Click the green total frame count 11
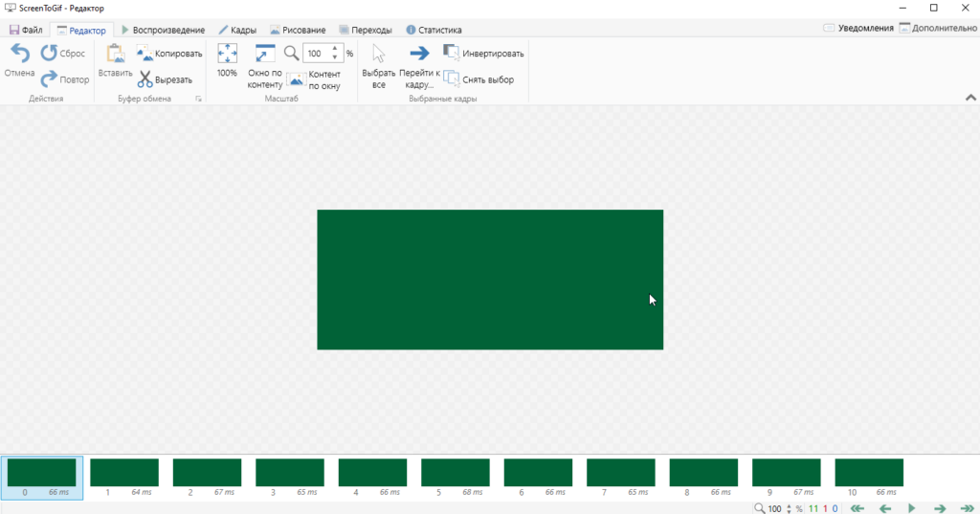Screen dimensions: 980x514 tap(813, 509)
